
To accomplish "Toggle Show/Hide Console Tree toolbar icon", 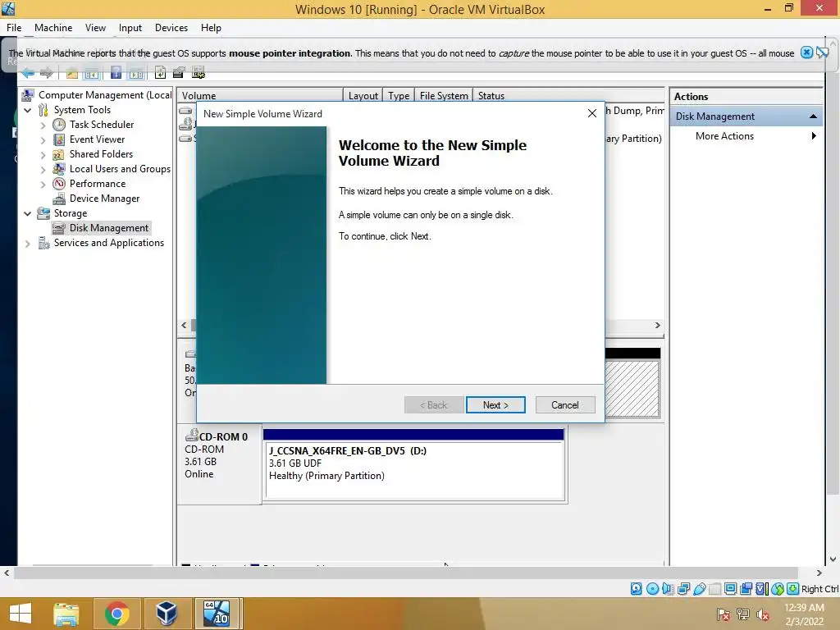I will point(92,72).
